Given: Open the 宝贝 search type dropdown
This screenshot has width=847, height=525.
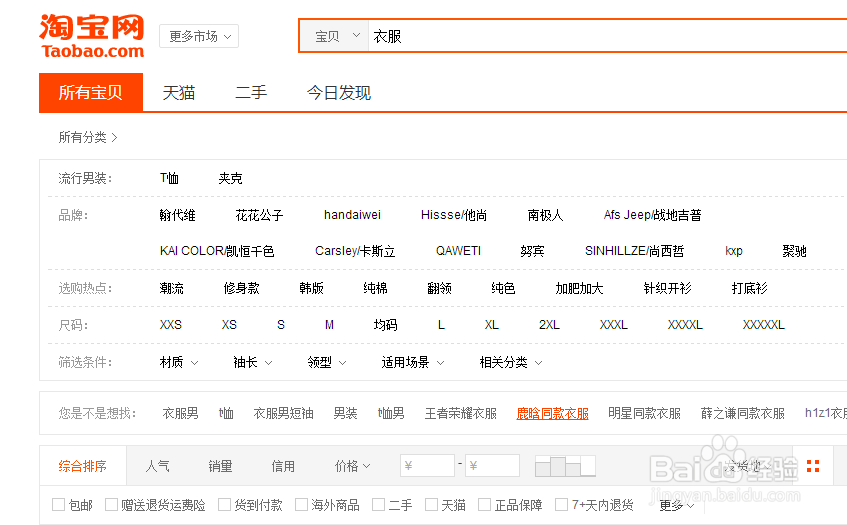Looking at the screenshot, I should tap(335, 36).
